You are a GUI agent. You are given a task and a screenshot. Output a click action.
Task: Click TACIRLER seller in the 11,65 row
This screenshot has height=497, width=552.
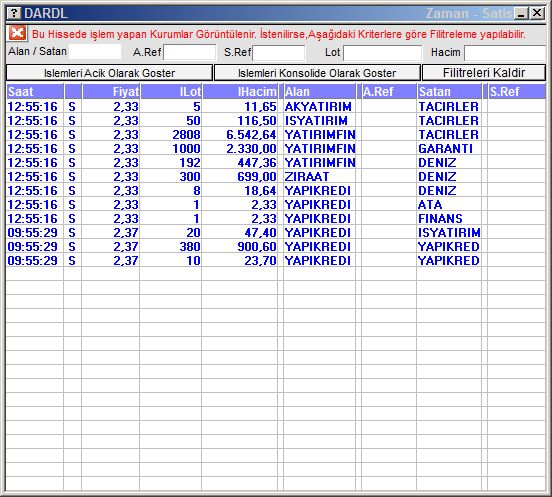(x=448, y=107)
